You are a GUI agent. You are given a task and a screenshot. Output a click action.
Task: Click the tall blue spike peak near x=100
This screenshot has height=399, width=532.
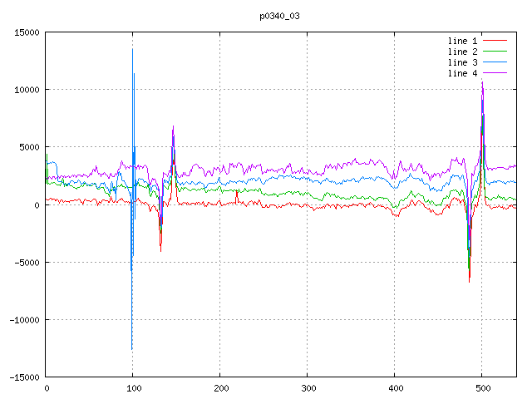pyautogui.click(x=133, y=50)
